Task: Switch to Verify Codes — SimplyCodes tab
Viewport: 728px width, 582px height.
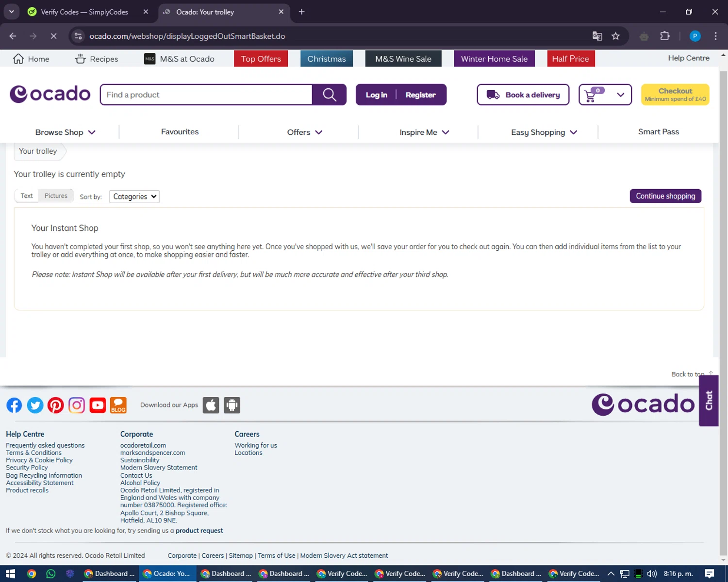Action: (x=84, y=12)
